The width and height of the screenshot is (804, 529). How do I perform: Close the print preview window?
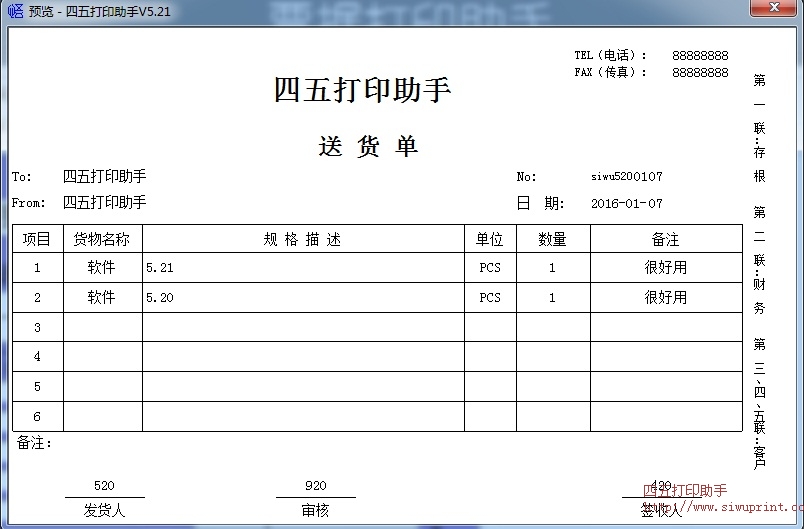774,10
